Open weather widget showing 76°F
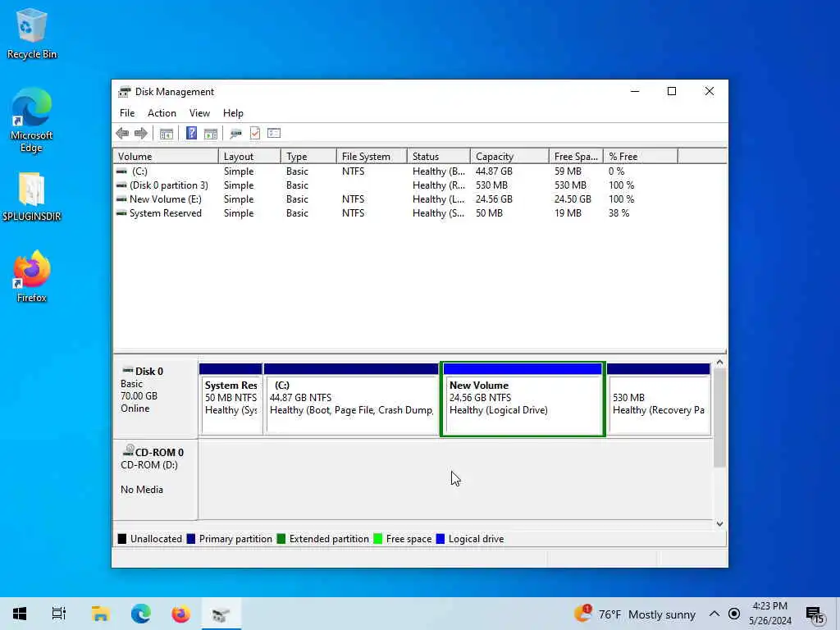 coord(634,614)
